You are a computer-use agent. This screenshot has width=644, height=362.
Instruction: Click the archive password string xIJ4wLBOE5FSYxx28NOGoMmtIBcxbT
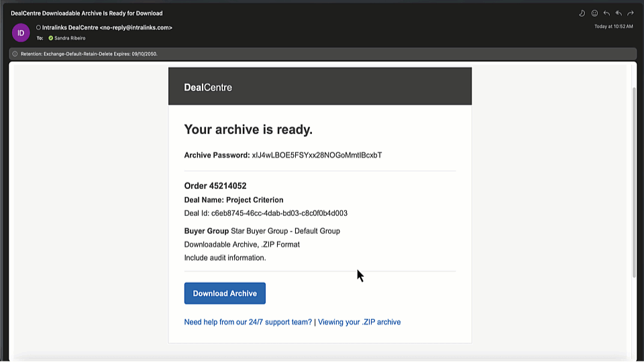tap(317, 155)
